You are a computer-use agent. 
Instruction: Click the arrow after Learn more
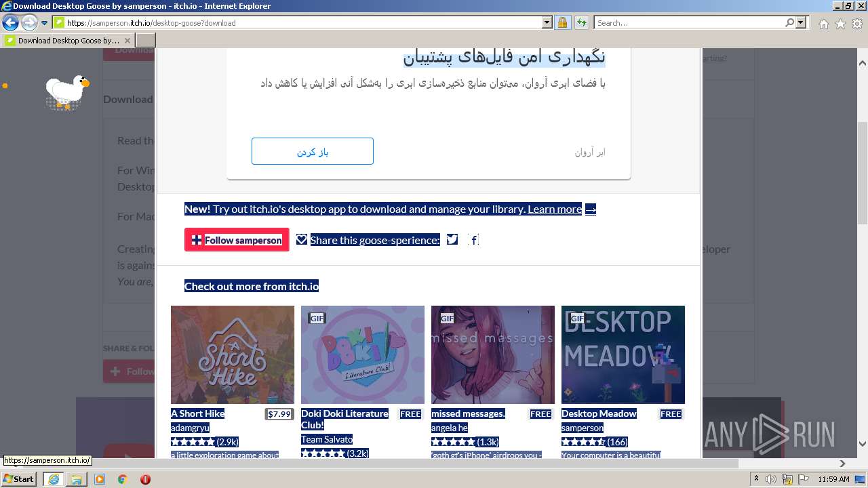[x=591, y=209]
